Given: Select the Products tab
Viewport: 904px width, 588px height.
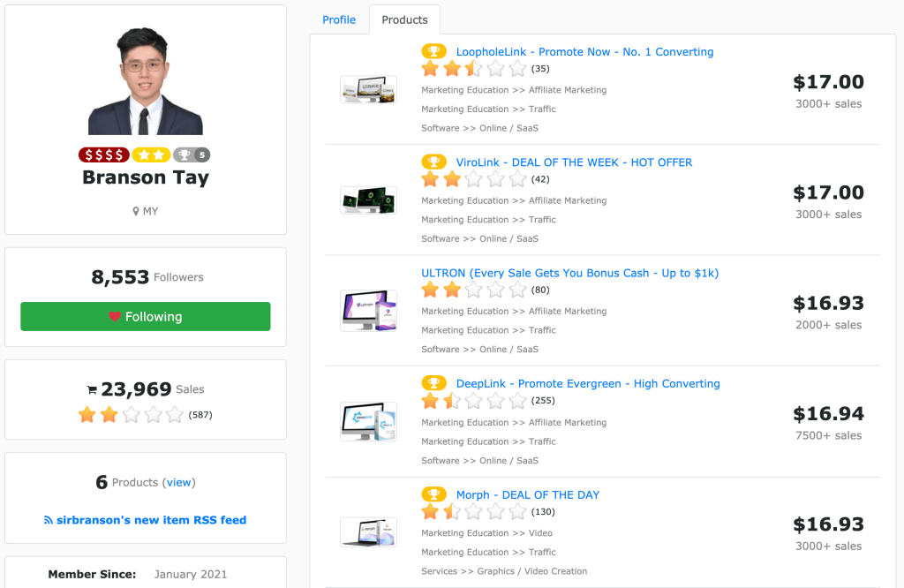Looking at the screenshot, I should pos(404,19).
